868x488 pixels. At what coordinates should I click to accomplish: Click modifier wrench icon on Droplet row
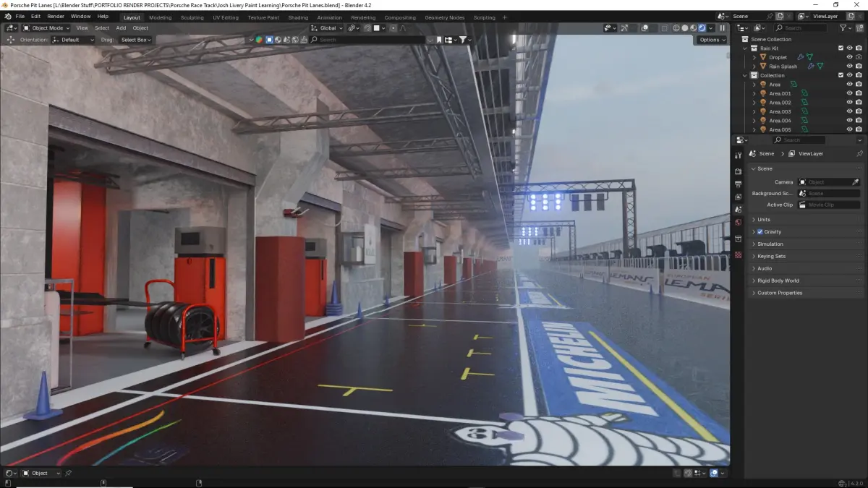coord(801,57)
